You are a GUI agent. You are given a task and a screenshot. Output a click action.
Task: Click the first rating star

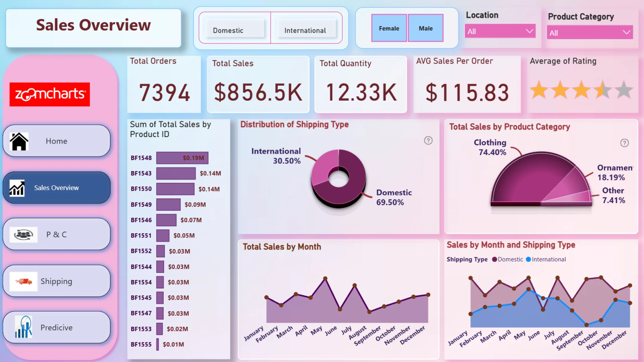539,89
